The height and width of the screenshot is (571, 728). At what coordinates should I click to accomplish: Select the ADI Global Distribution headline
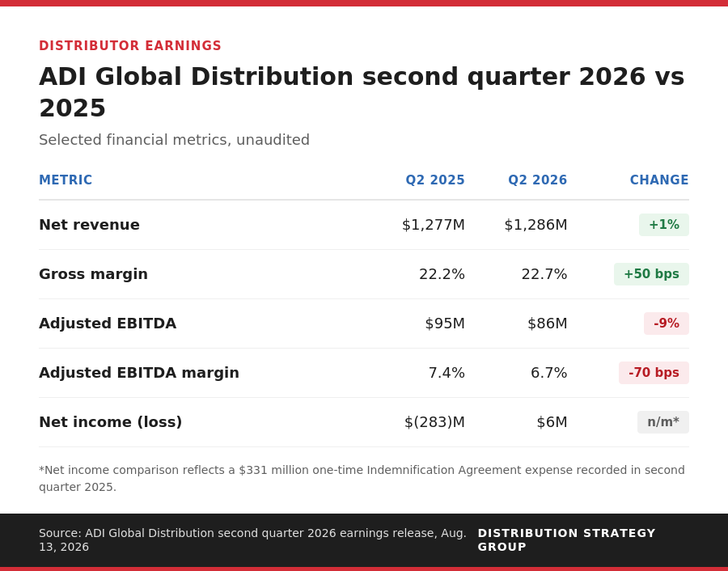pyautogui.click(x=362, y=92)
